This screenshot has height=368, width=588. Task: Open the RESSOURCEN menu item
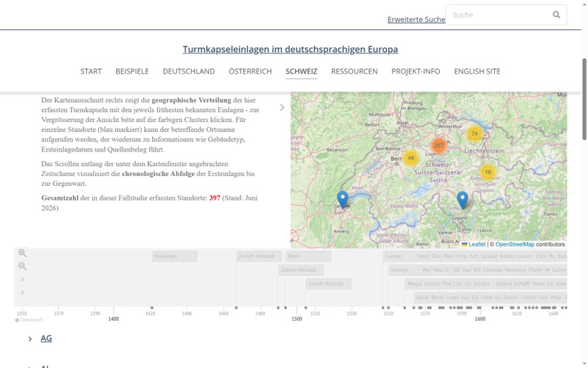tap(354, 71)
